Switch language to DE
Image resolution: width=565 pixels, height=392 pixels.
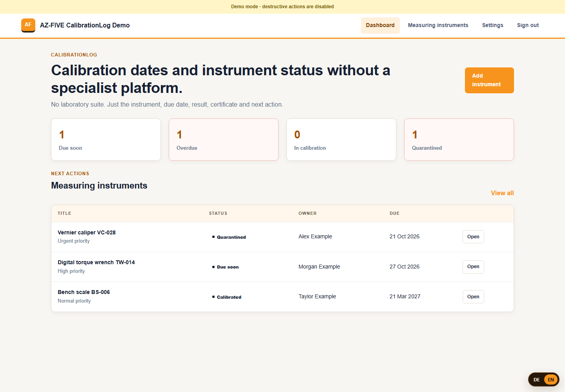coord(536,379)
